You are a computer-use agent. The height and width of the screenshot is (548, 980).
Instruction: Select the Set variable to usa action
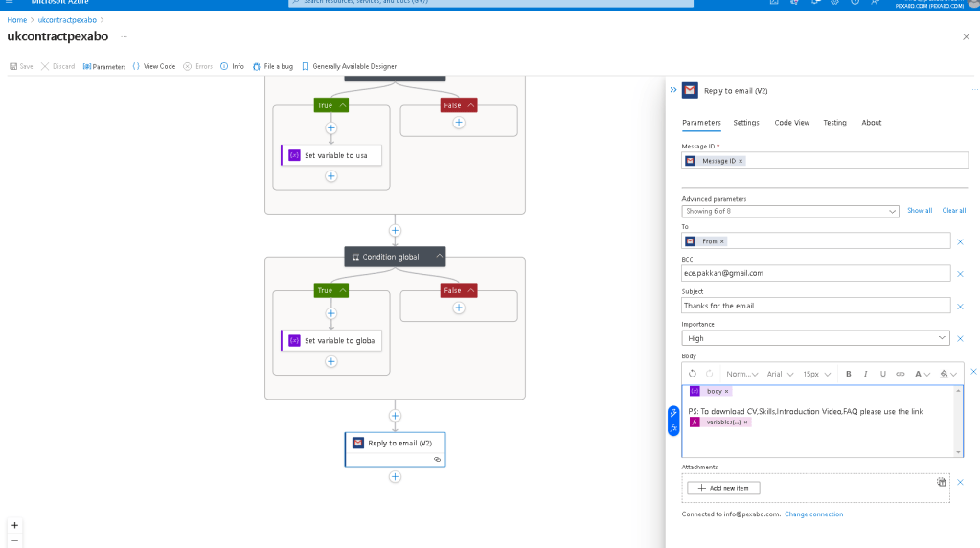(x=331, y=155)
